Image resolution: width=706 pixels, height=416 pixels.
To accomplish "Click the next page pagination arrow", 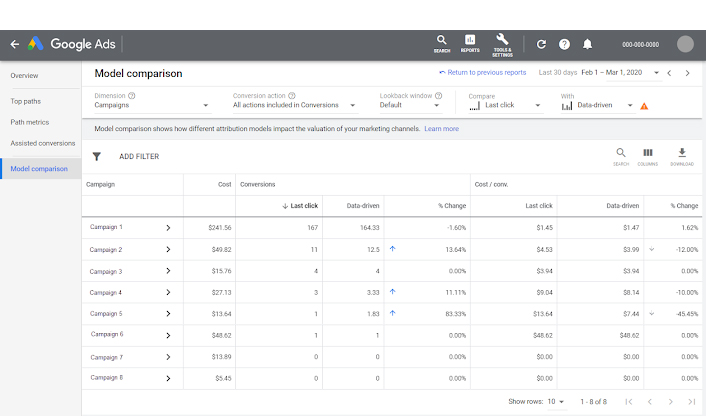I will 670,402.
